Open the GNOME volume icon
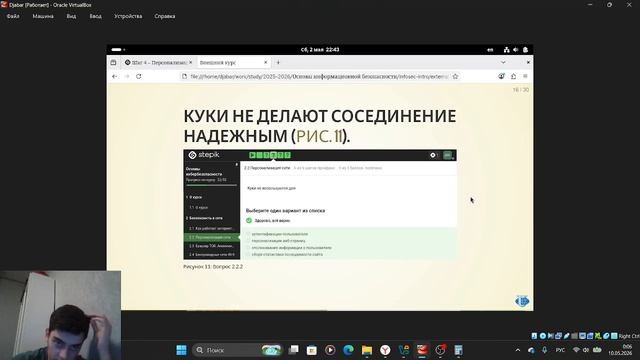This screenshot has width=640, height=360. pos(516,50)
